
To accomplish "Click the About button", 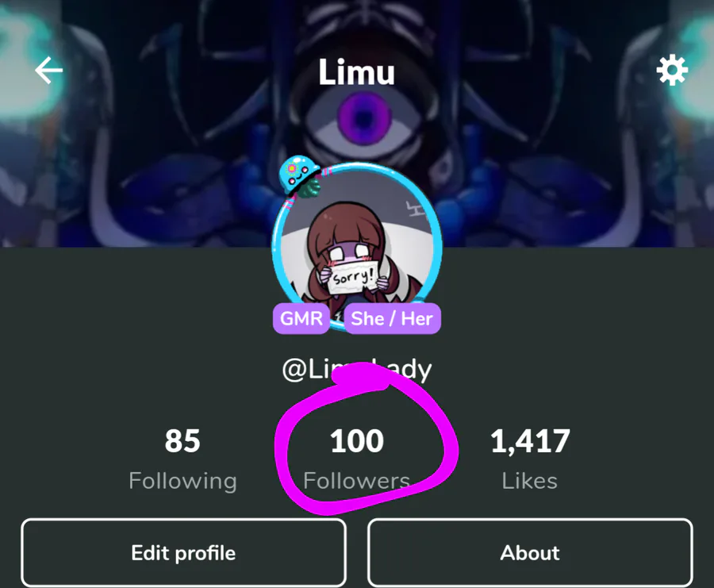I will tap(530, 552).
